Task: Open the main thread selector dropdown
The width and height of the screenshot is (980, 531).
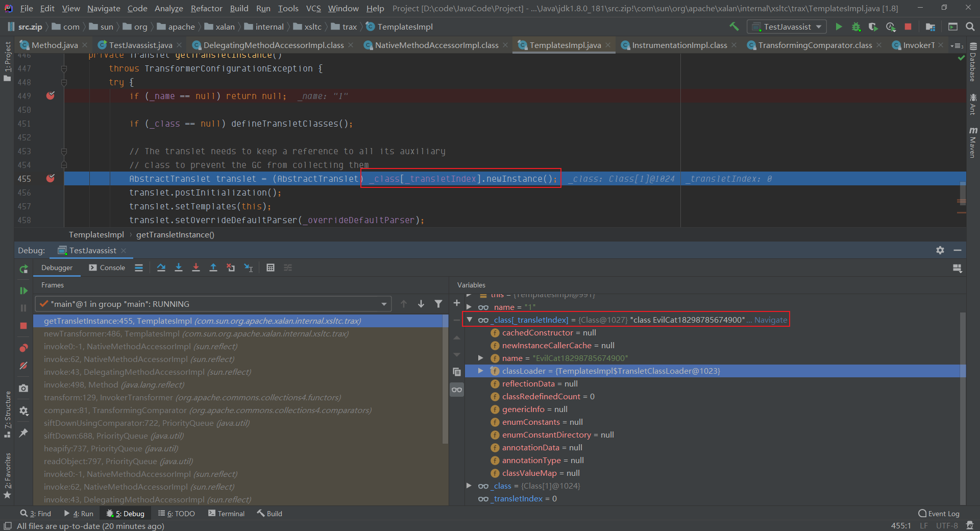Action: [383, 304]
